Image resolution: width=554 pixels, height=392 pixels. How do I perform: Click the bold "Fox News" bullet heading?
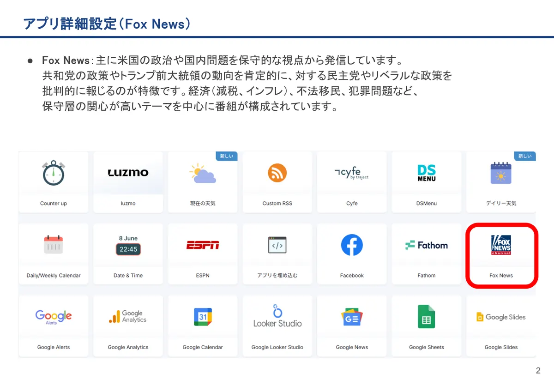coord(66,60)
